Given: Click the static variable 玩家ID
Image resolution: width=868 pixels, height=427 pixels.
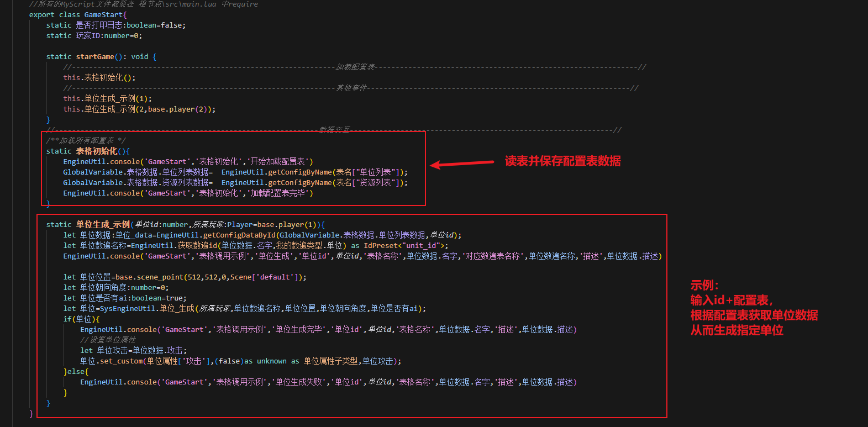Looking at the screenshot, I should [88, 36].
